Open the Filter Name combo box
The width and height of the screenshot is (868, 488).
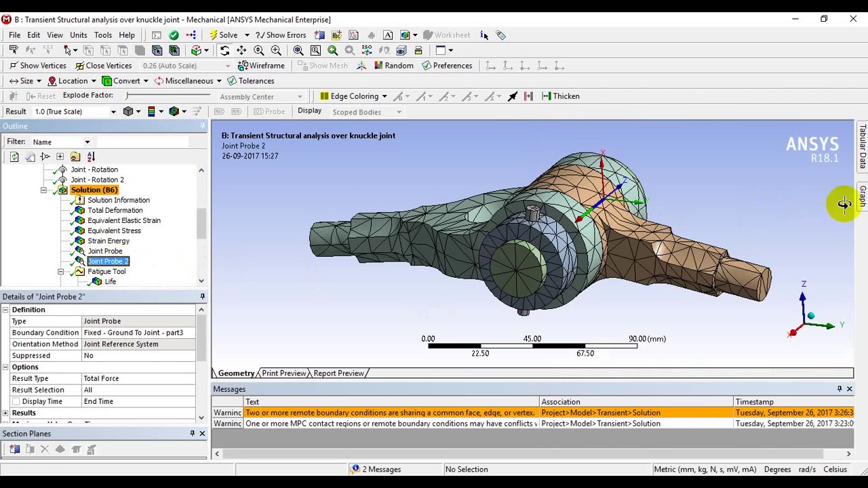point(61,142)
